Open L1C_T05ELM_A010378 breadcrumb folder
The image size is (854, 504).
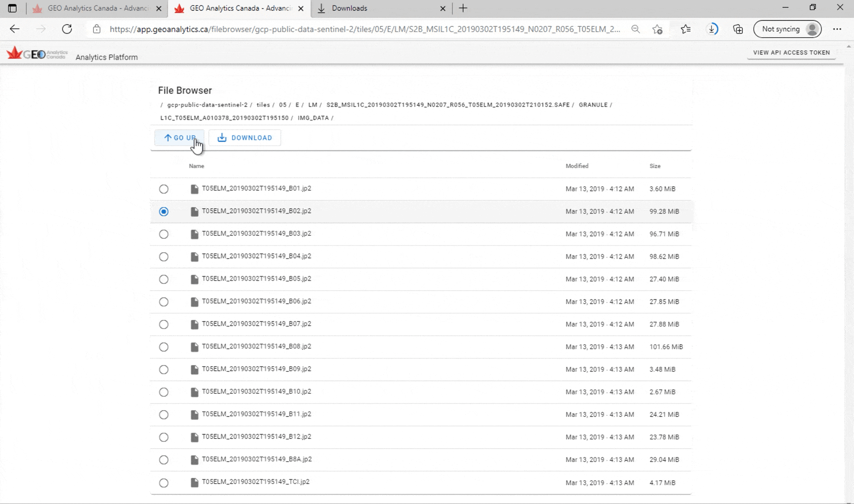coord(225,118)
